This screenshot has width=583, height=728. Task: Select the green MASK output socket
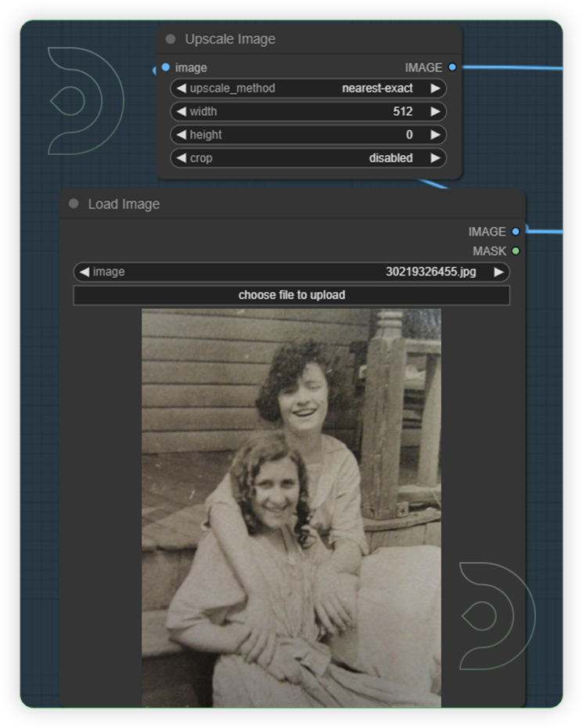pos(515,250)
